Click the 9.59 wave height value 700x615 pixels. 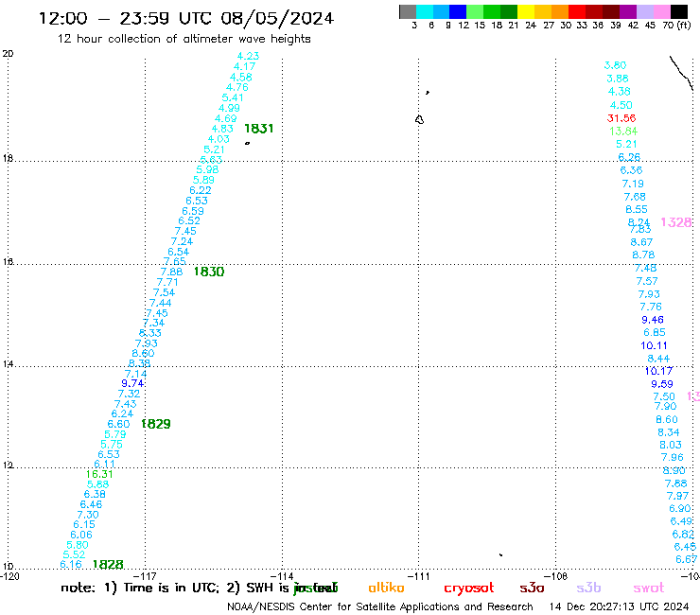coord(662,384)
